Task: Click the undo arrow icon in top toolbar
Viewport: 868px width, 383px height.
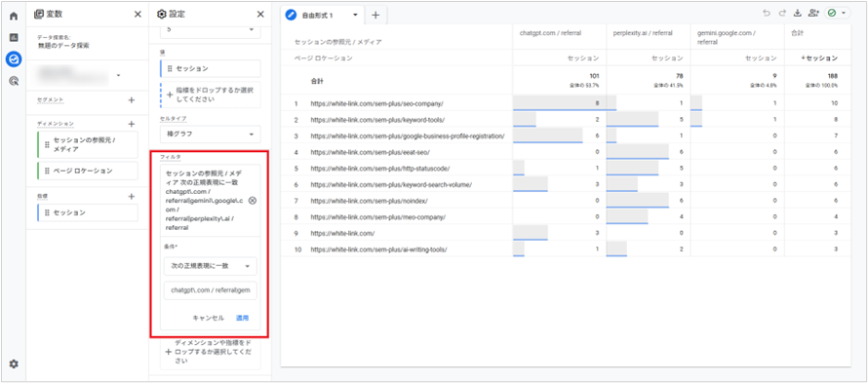Action: point(767,14)
